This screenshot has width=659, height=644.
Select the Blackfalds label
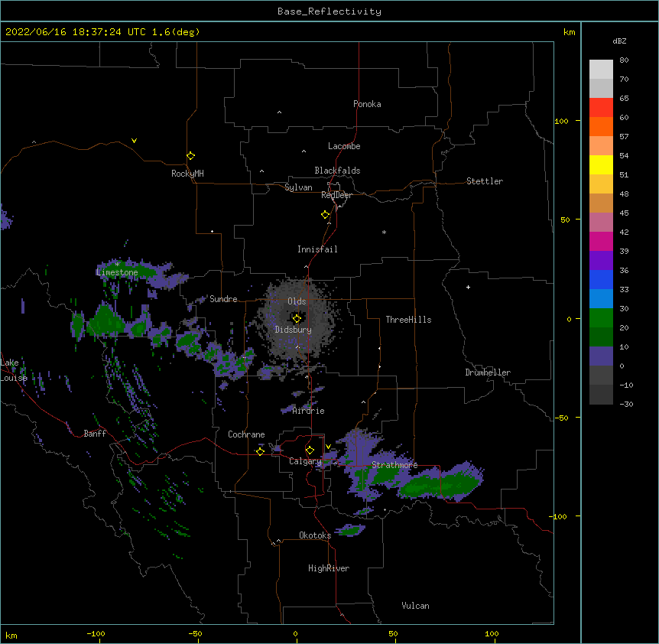[x=337, y=171]
